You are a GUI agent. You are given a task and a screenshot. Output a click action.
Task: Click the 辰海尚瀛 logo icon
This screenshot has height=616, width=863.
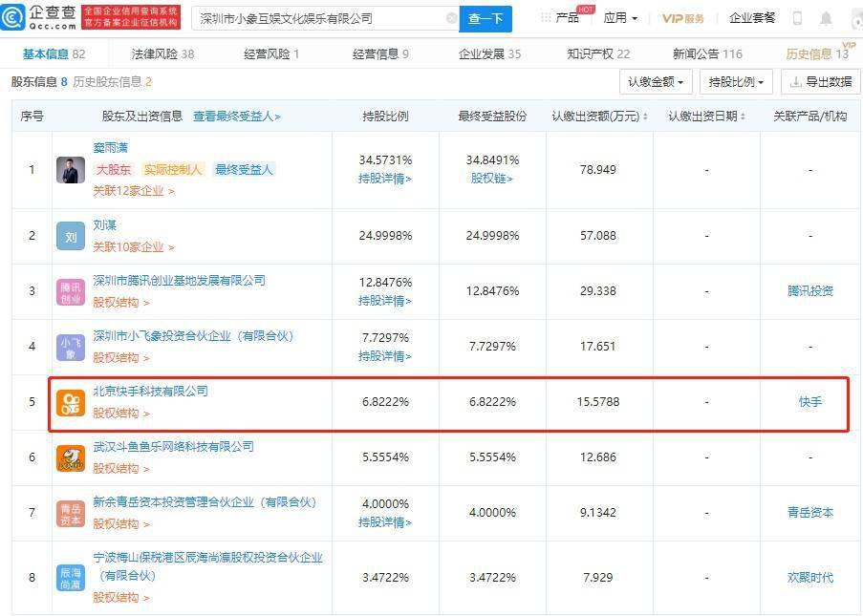click(71, 578)
